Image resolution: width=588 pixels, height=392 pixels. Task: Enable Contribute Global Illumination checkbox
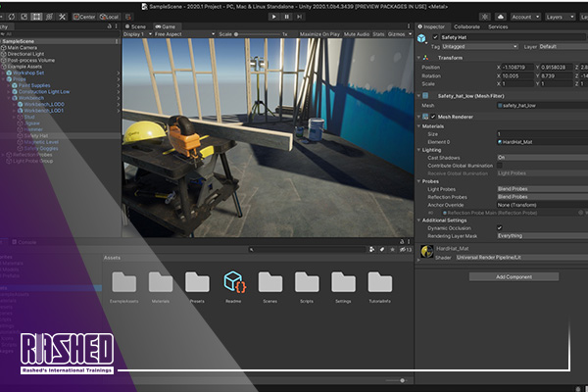click(500, 166)
